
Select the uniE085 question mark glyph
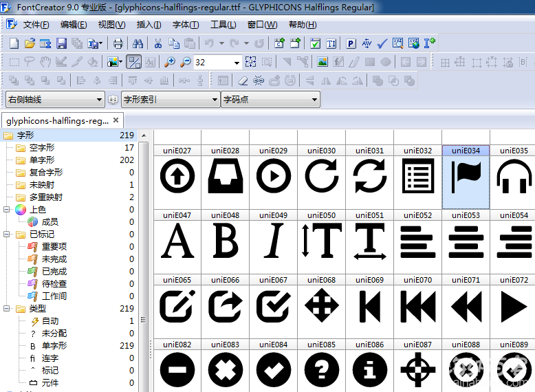[x=321, y=366]
